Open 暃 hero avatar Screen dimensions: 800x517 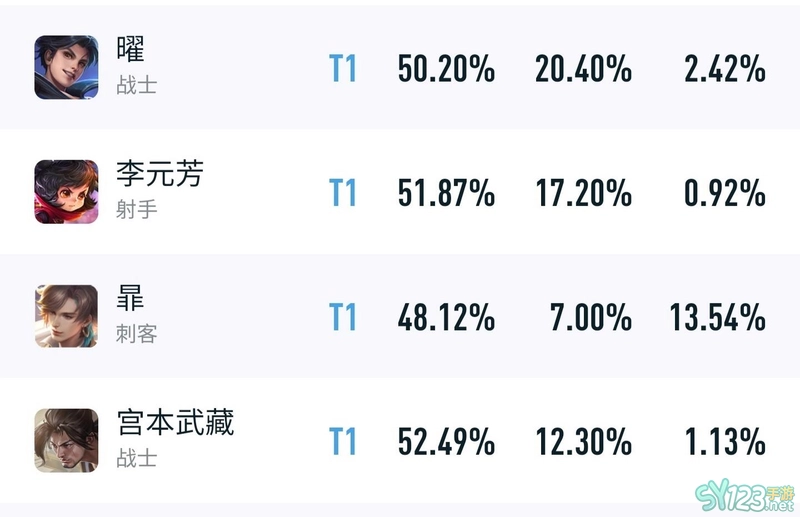(66, 316)
